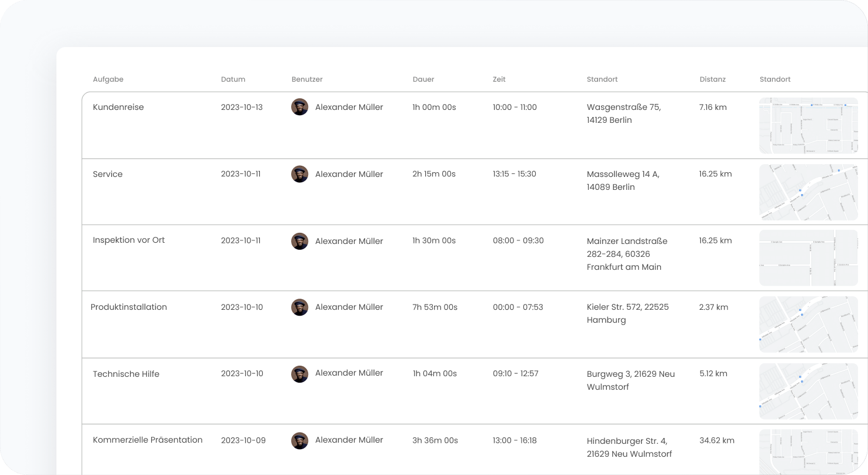868x475 pixels.
Task: Open map preview for Burgweg 3
Action: click(808, 391)
